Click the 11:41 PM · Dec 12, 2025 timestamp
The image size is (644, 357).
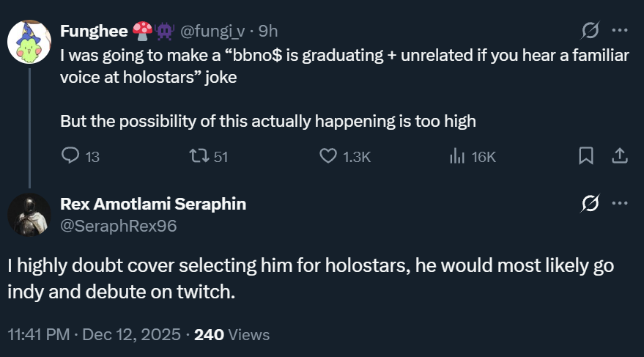[x=94, y=335]
